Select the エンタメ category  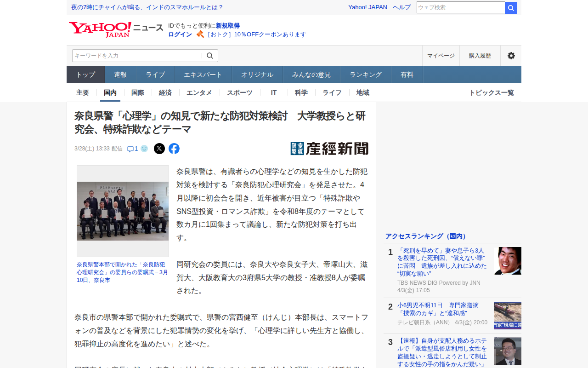(199, 92)
